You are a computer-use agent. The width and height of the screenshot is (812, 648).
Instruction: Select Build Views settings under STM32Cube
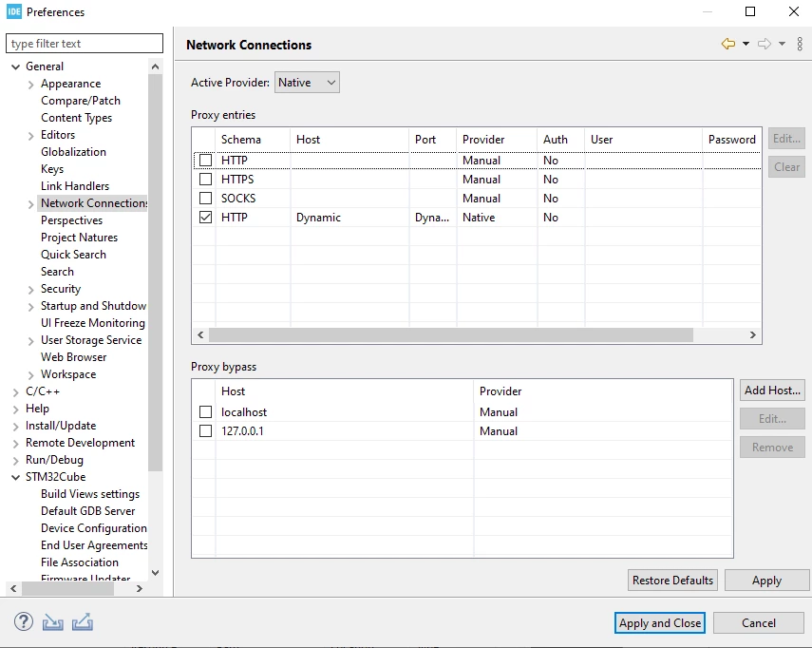[x=90, y=494]
